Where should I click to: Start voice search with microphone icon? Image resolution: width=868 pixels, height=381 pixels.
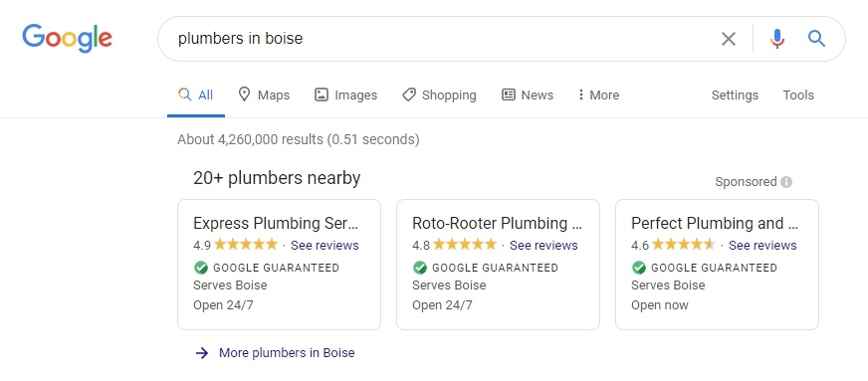click(x=777, y=39)
